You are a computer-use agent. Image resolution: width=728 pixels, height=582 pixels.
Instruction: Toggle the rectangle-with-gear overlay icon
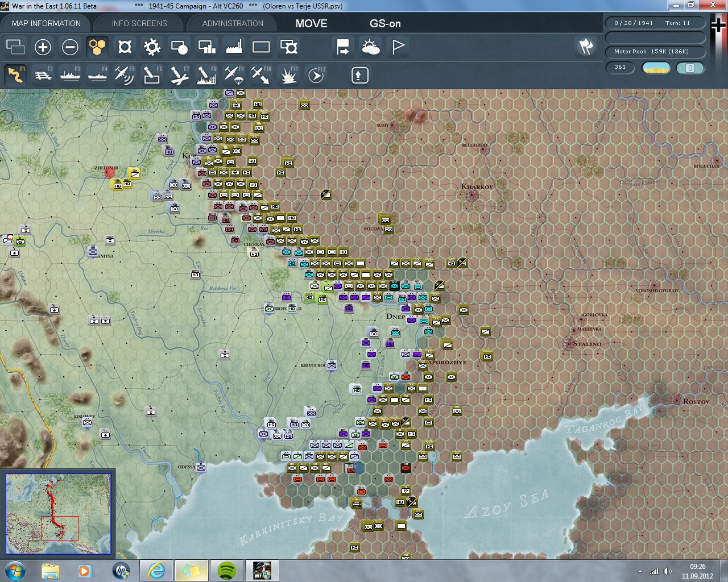[289, 47]
